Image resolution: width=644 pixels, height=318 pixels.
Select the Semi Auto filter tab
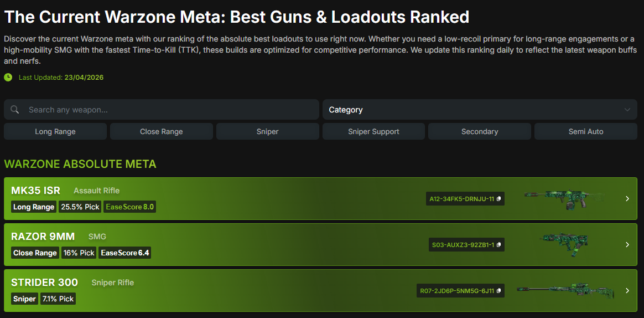point(585,132)
